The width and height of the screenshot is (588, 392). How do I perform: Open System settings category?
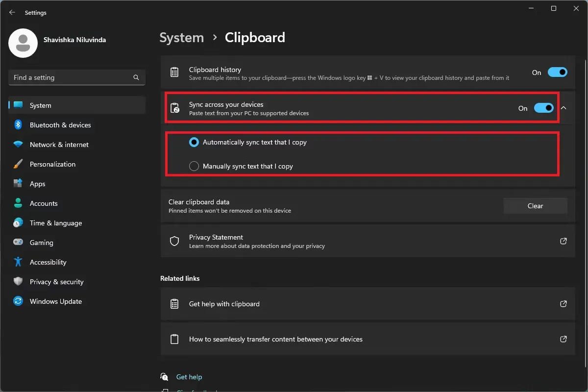(x=77, y=105)
